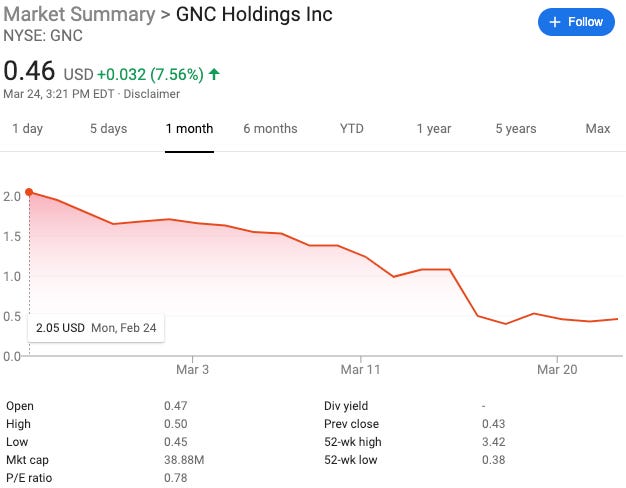Select the Max time range
626x488 pixels.
pyautogui.click(x=598, y=129)
